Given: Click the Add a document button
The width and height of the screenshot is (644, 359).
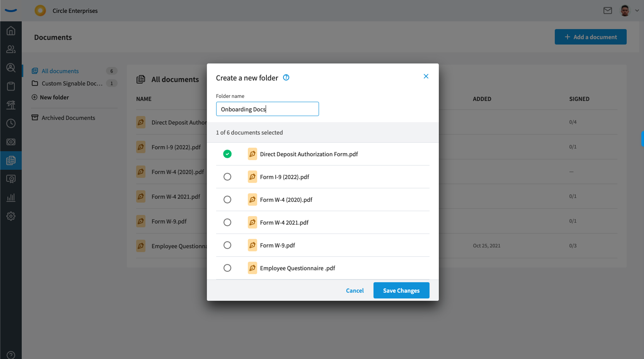Looking at the screenshot, I should 591,37.
